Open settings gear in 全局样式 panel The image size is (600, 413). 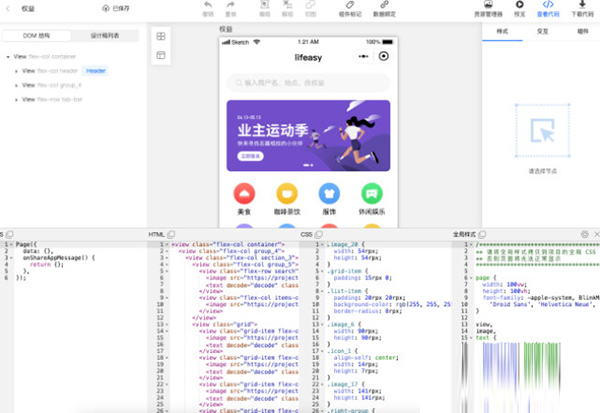coord(585,234)
